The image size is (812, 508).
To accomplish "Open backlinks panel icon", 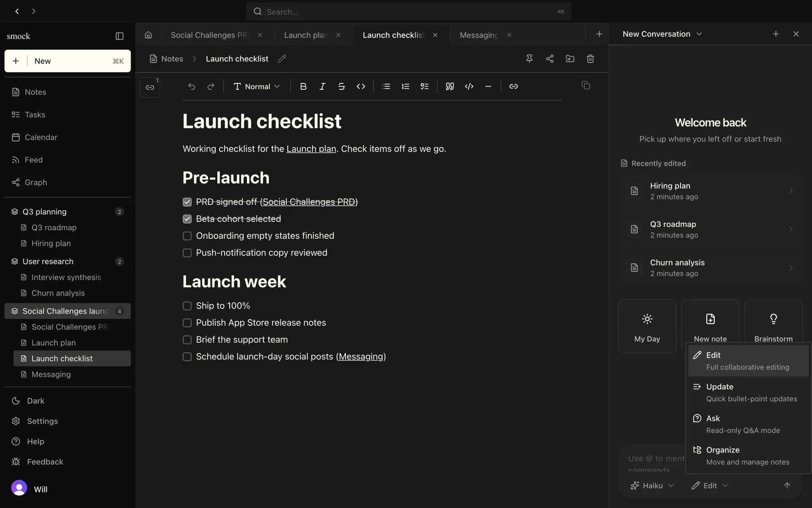I will click(150, 87).
